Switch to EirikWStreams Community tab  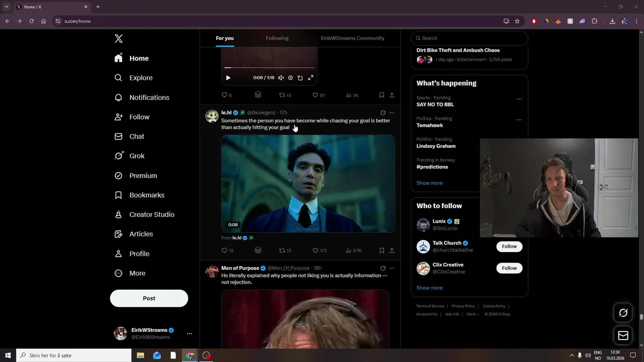pos(353,38)
